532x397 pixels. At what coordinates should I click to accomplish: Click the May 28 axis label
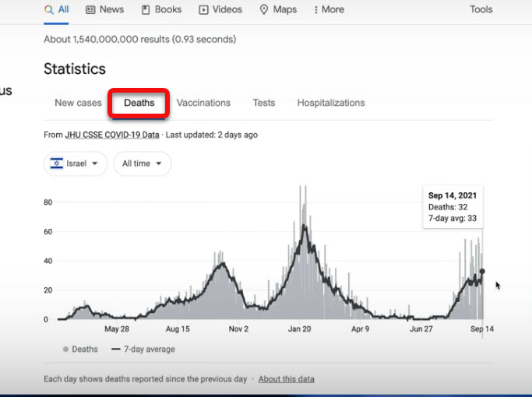coord(117,328)
